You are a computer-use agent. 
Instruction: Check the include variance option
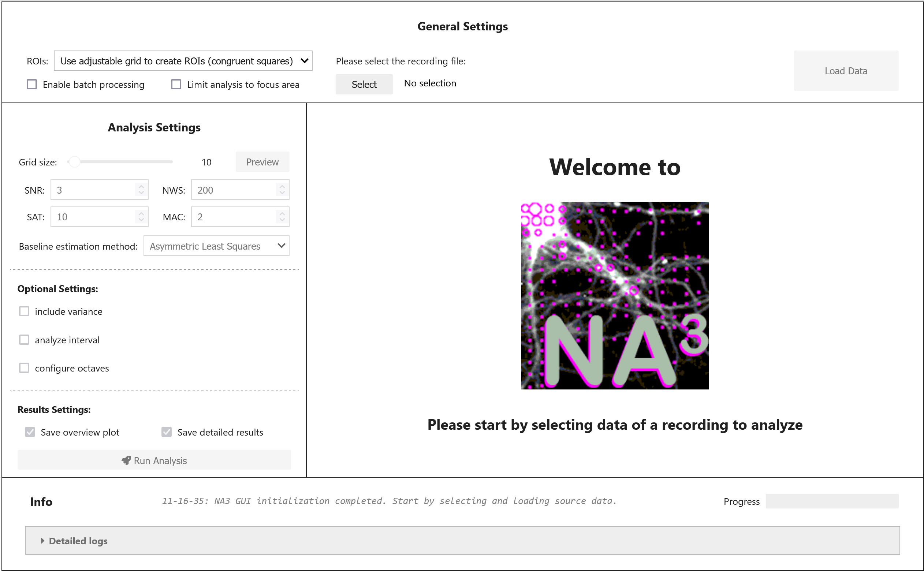(24, 311)
